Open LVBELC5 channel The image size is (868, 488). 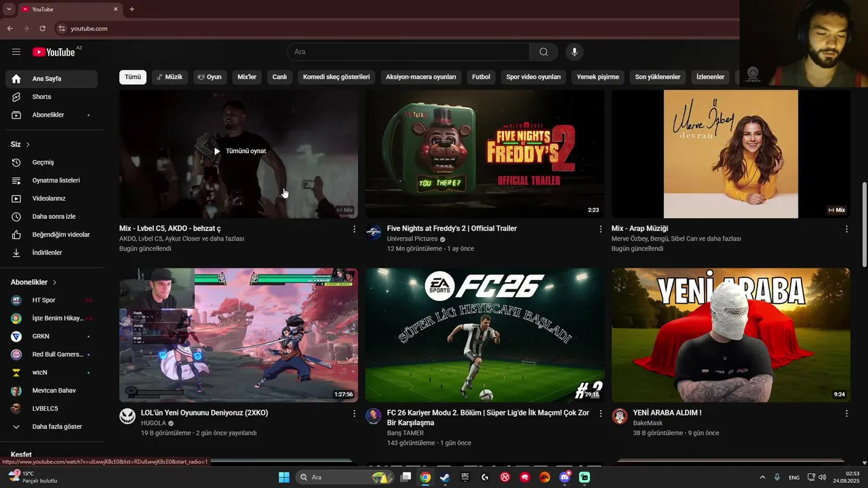tap(52, 409)
